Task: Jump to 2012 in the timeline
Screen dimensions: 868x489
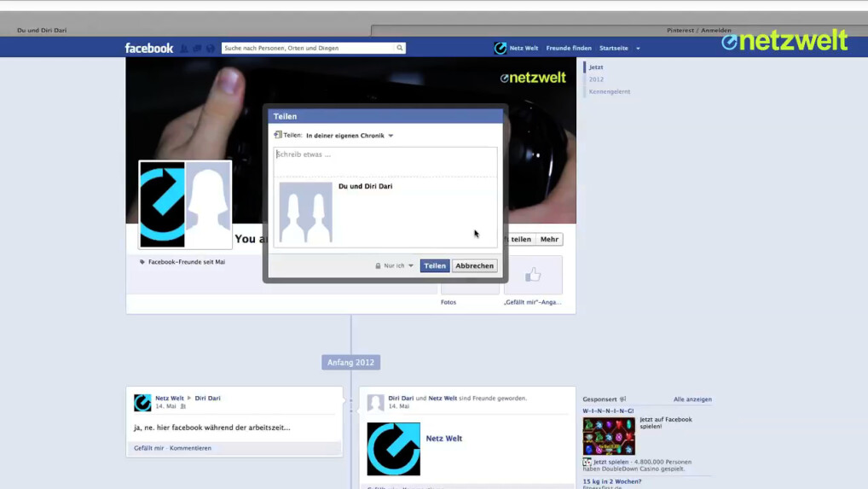Action: (x=596, y=79)
